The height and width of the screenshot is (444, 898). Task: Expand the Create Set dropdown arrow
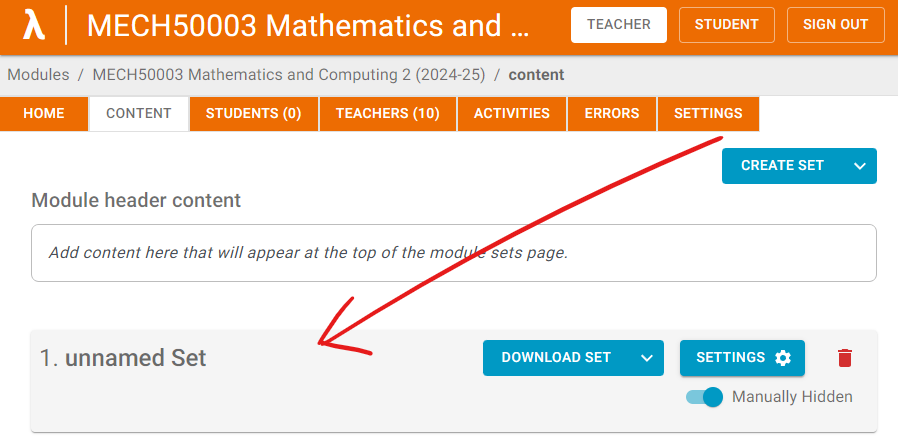pyautogui.click(x=860, y=166)
